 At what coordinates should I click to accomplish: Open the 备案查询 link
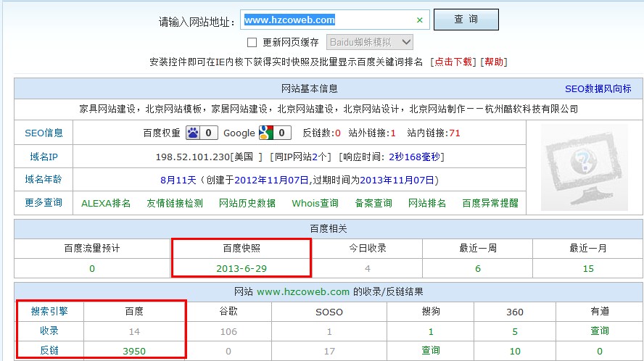373,203
